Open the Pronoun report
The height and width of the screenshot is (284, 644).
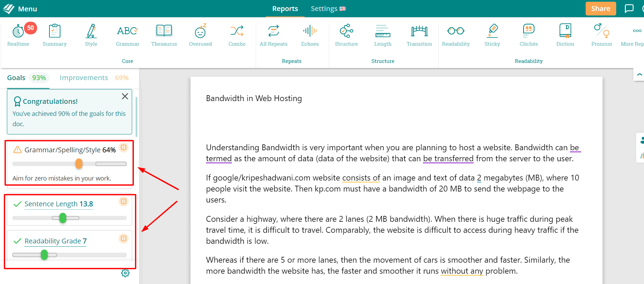pyautogui.click(x=601, y=35)
